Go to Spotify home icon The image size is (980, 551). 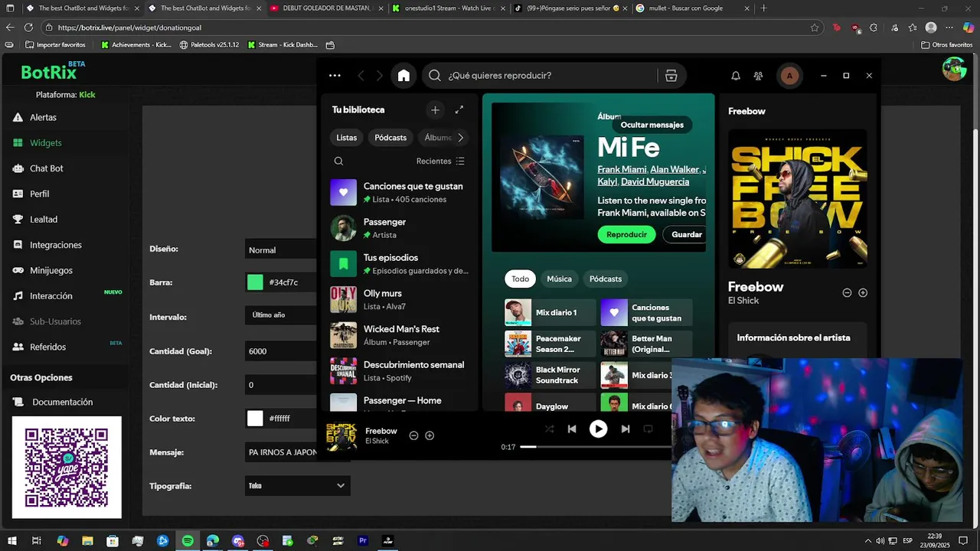(403, 76)
